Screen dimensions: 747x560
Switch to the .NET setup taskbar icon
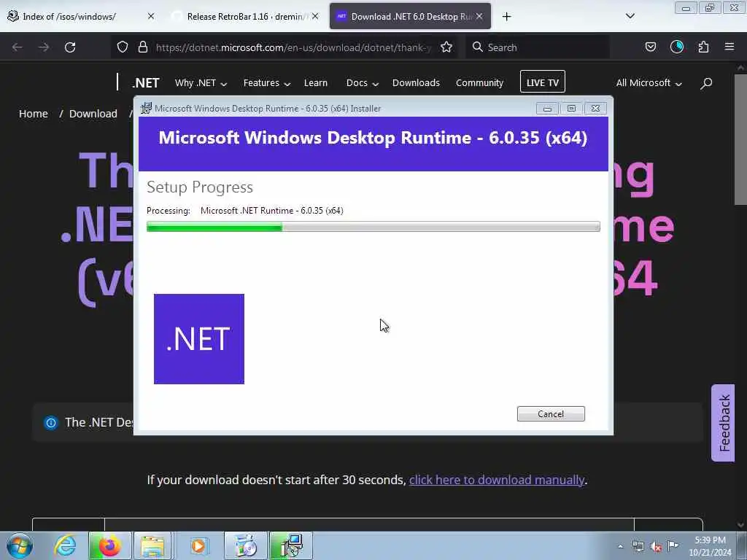click(x=290, y=545)
